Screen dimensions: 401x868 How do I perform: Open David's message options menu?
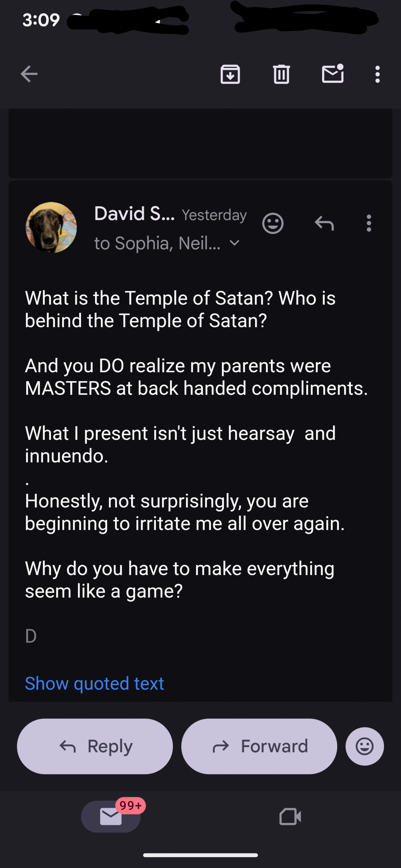369,223
